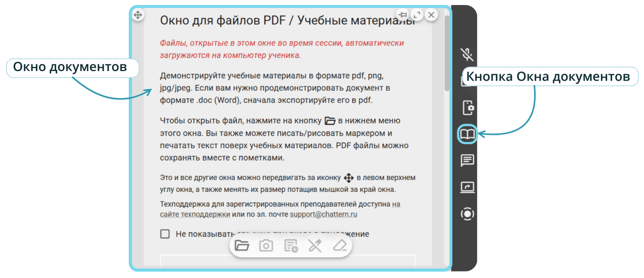Select the eraser tool in the bottom toolbar
The image size is (644, 278).
pyautogui.click(x=339, y=246)
